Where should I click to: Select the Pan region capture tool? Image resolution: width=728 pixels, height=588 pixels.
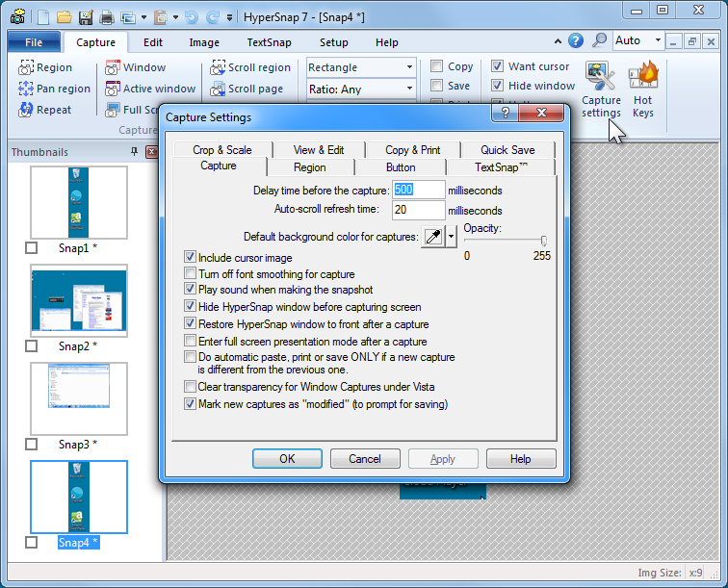(26, 89)
